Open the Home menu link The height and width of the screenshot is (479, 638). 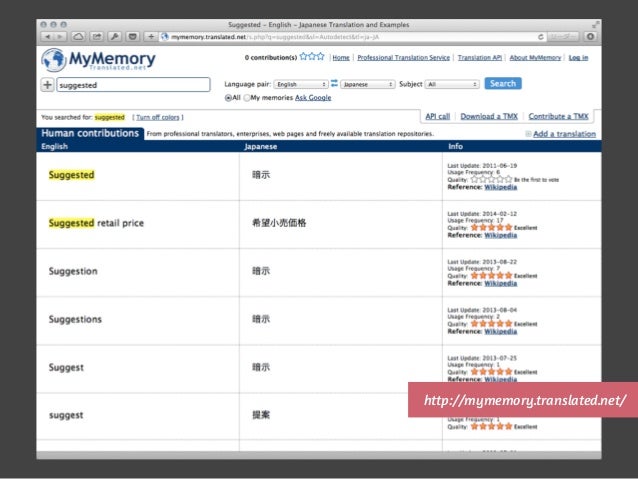point(341,58)
